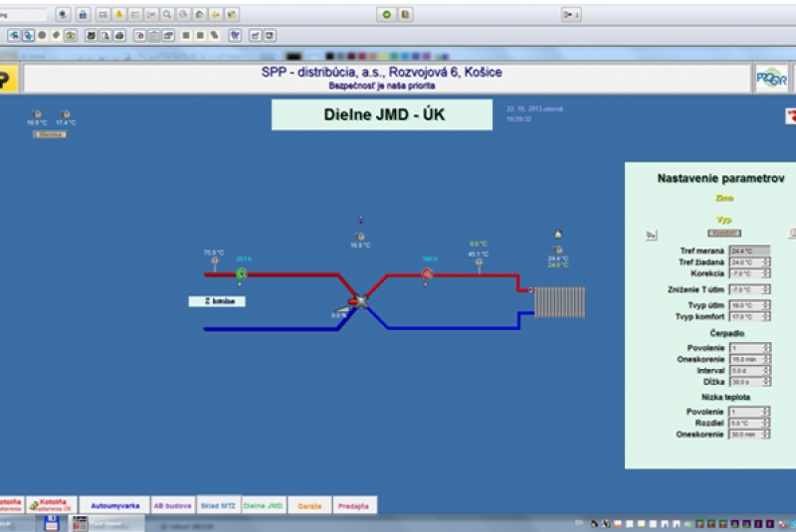Click the floppy disk icon in taskbar
This screenshot has width=796, height=532.
click(x=52, y=523)
